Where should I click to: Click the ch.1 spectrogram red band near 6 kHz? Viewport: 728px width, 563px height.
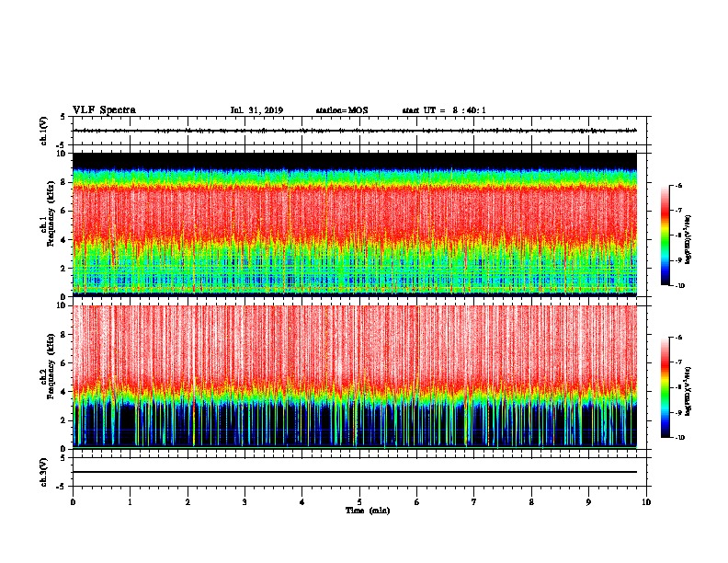[x=355, y=212]
